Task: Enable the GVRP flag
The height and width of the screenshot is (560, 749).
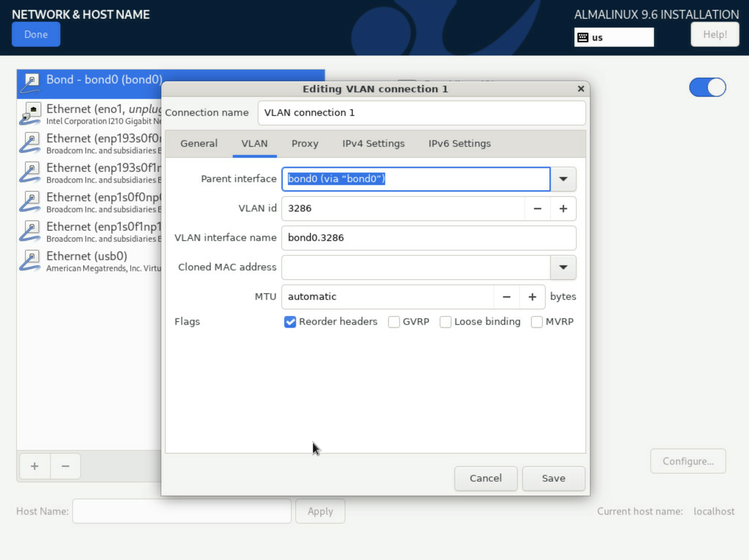Action: coord(394,322)
